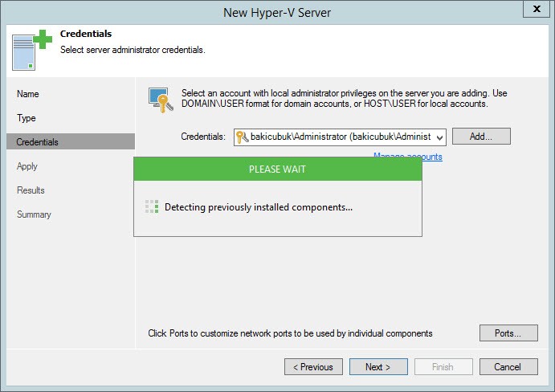555x392 pixels.
Task: Click the server with green plus icon
Action: pyautogui.click(x=32, y=50)
